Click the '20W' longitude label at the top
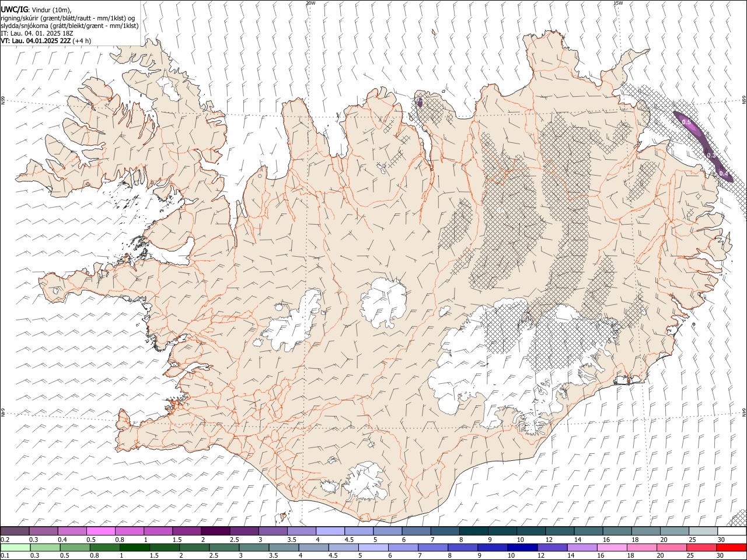 [310, 3]
